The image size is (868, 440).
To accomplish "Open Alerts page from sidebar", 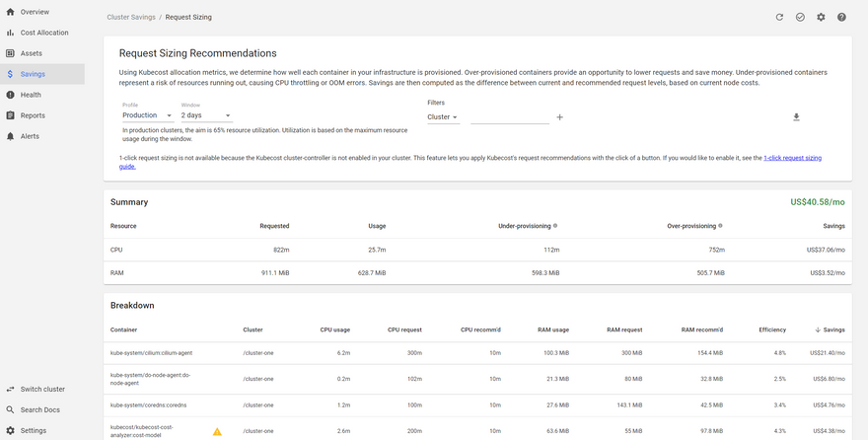I will click(31, 136).
